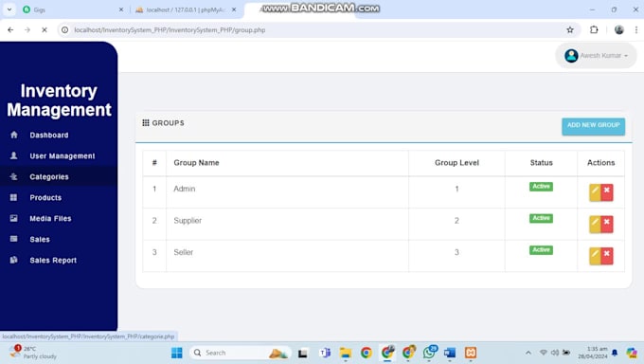Edit the Supplier group
Viewport: 644px width, 364px height.
click(595, 224)
